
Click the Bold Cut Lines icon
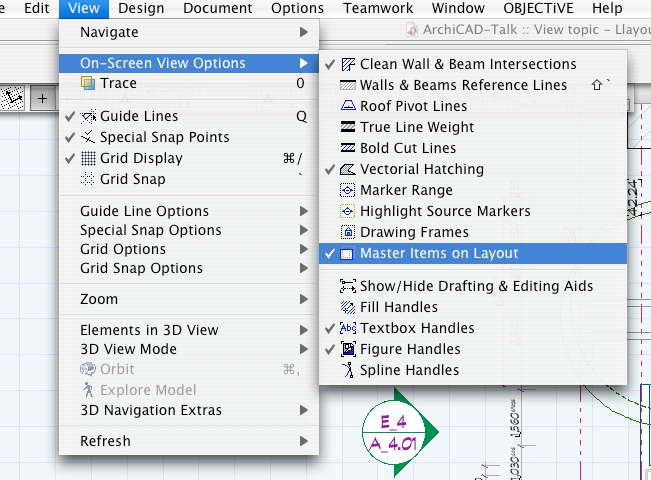point(348,148)
